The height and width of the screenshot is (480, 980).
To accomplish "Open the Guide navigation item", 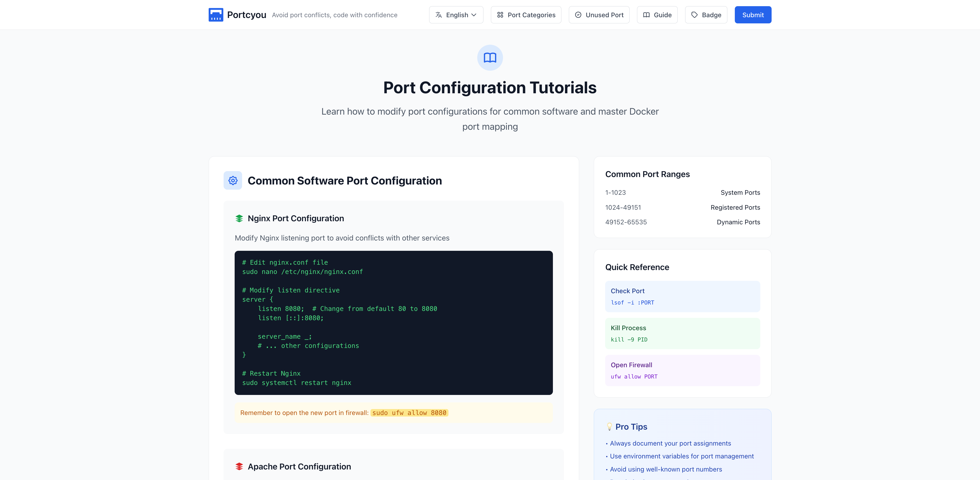I will [x=662, y=15].
